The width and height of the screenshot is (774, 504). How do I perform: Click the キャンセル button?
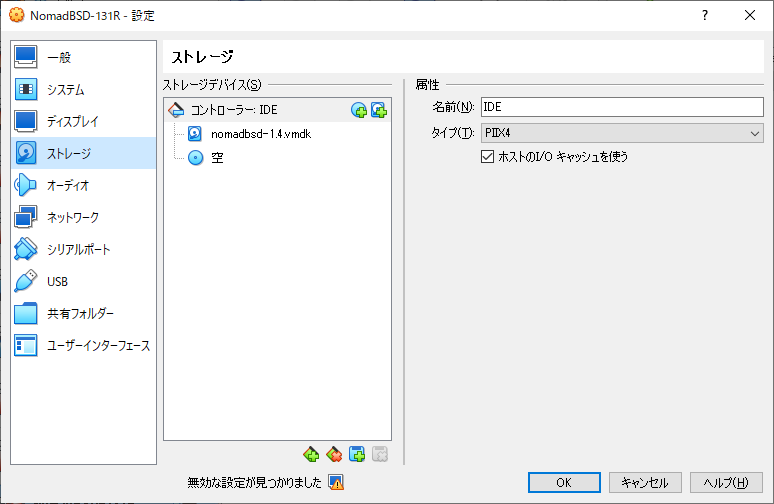[645, 482]
